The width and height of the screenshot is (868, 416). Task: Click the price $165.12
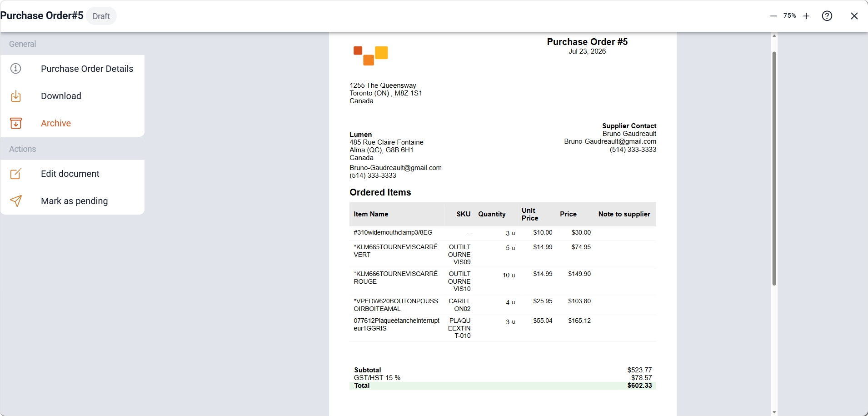tap(579, 321)
